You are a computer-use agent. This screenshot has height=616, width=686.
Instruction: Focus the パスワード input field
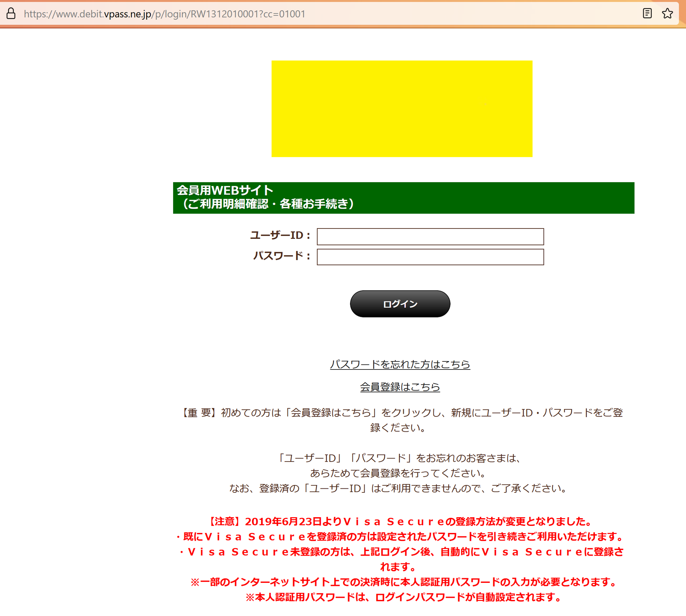(x=430, y=257)
